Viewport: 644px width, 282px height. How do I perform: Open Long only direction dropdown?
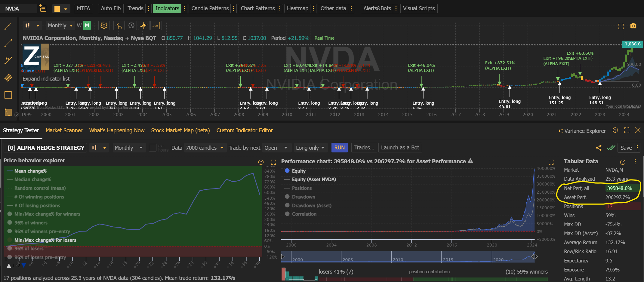pyautogui.click(x=310, y=148)
